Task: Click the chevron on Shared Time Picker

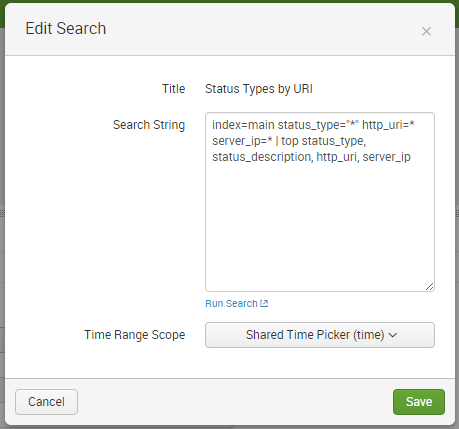Action: (393, 335)
